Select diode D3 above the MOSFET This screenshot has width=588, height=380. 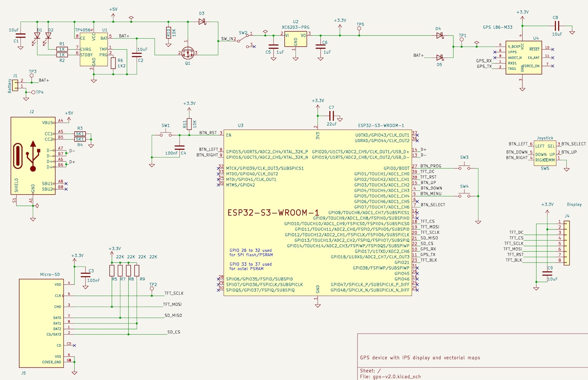(x=202, y=22)
